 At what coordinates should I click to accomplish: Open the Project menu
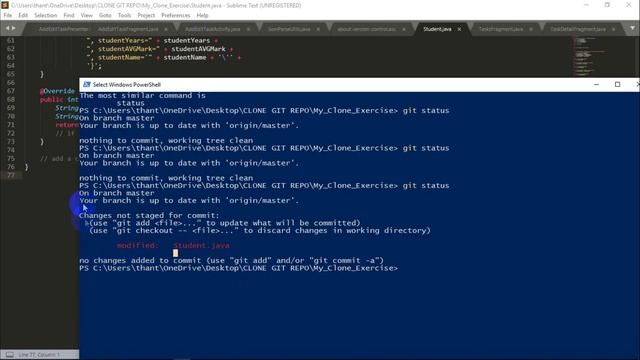pos(146,15)
